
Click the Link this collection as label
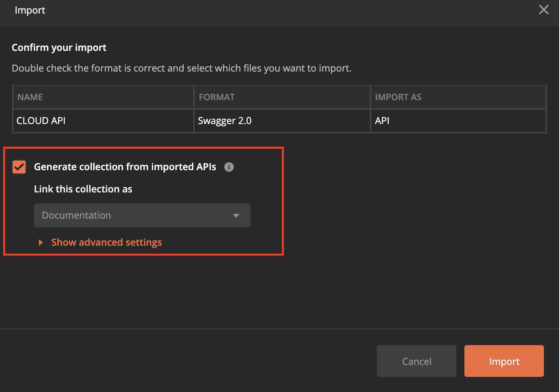[x=83, y=189]
